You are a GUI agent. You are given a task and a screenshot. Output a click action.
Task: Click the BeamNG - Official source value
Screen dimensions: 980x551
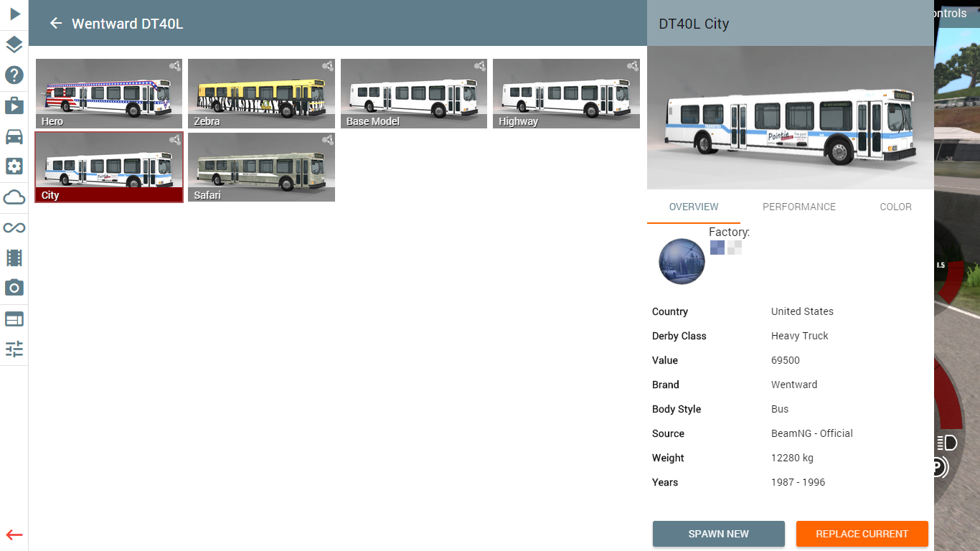[x=812, y=433]
